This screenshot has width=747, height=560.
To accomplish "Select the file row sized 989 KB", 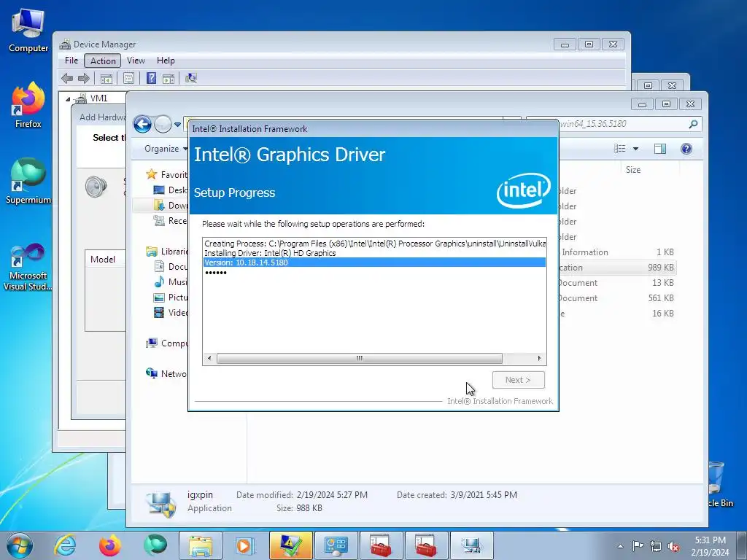I will click(x=617, y=268).
